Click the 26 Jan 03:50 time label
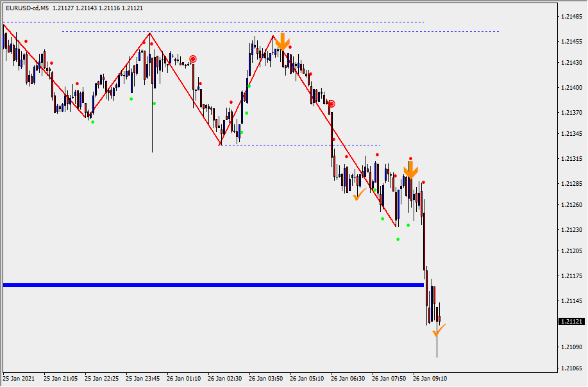 pyautogui.click(x=266, y=378)
